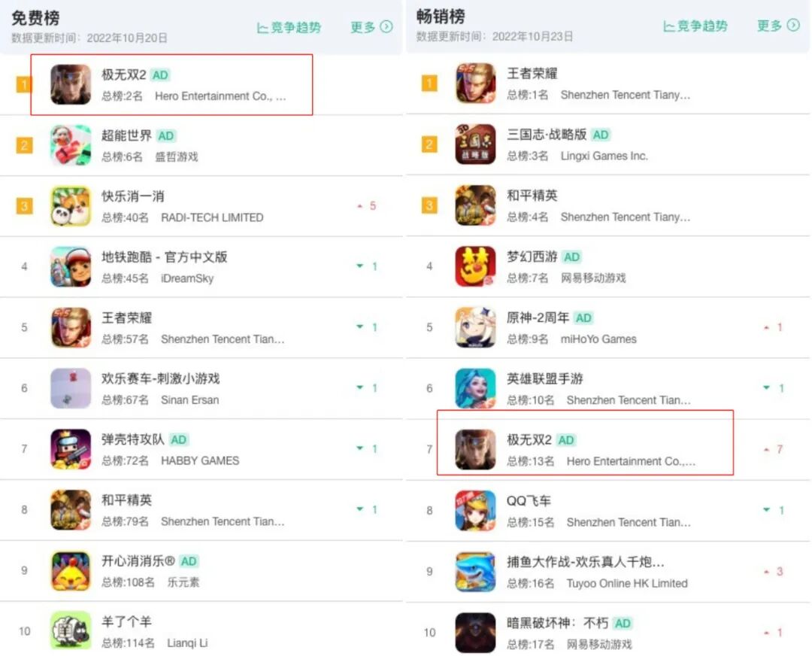Select 捕鱼大作战 shark icon
812x656 pixels.
(475, 572)
